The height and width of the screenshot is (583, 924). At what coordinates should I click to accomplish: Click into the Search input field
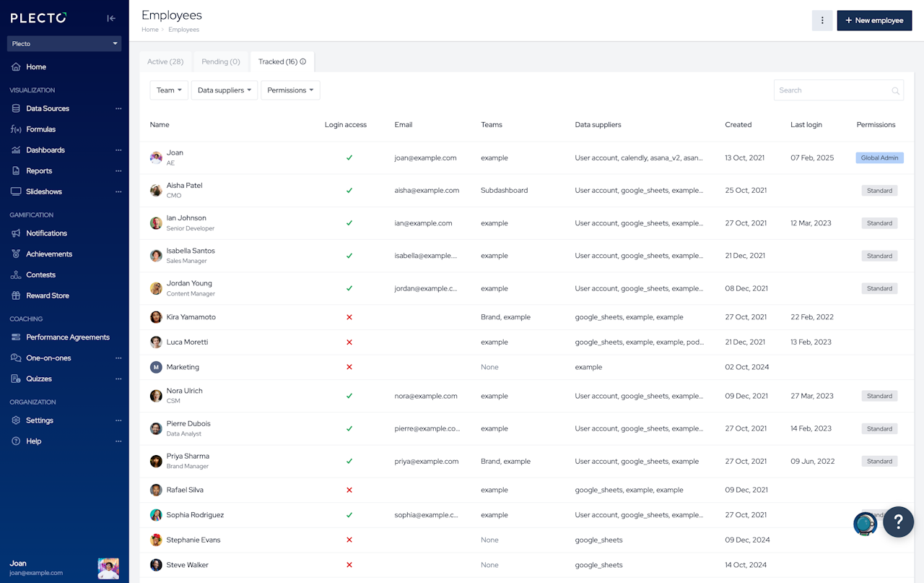(x=832, y=90)
